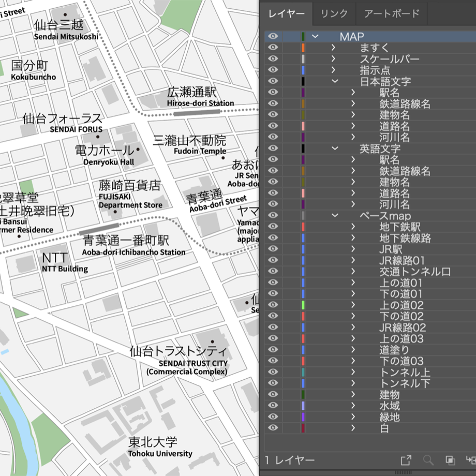Screen dimensions: 476x476
Task: Expand the 指示点 sublayer
Action: [333, 70]
